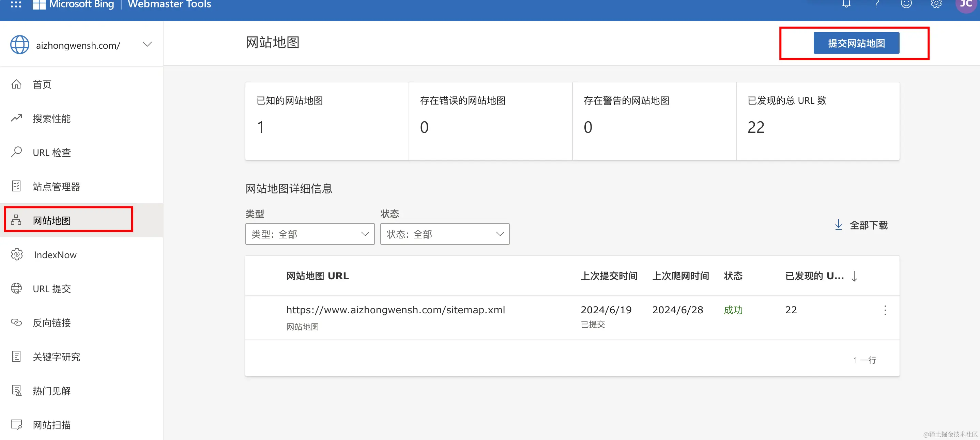Open the 类型: 全部 dropdown
Screen dimensions: 980x440
[x=310, y=234]
